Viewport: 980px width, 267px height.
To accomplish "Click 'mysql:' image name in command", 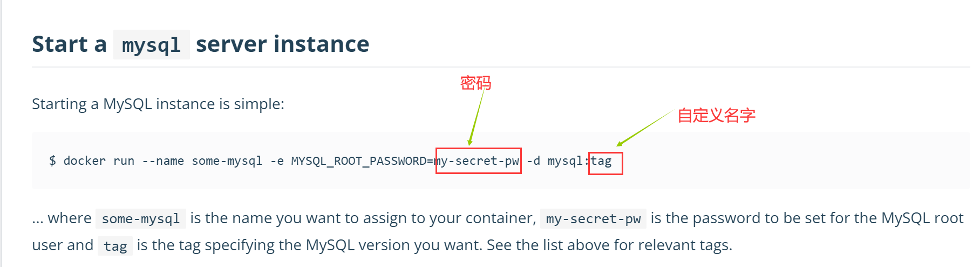I will [568, 161].
